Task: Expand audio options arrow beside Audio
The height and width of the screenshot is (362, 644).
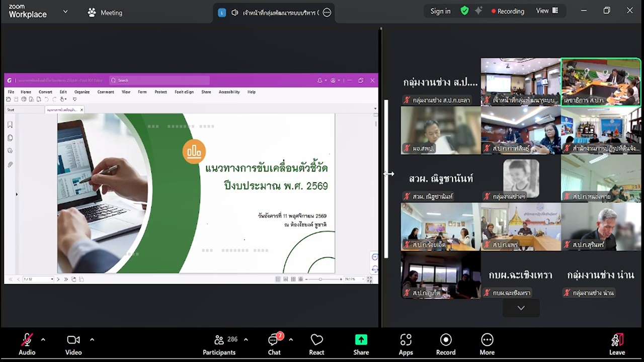Action: 43,340
